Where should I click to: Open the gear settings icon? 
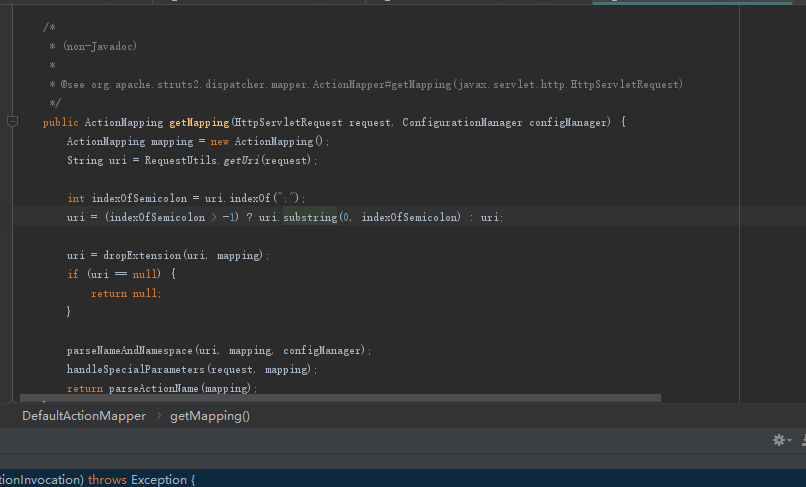[779, 440]
